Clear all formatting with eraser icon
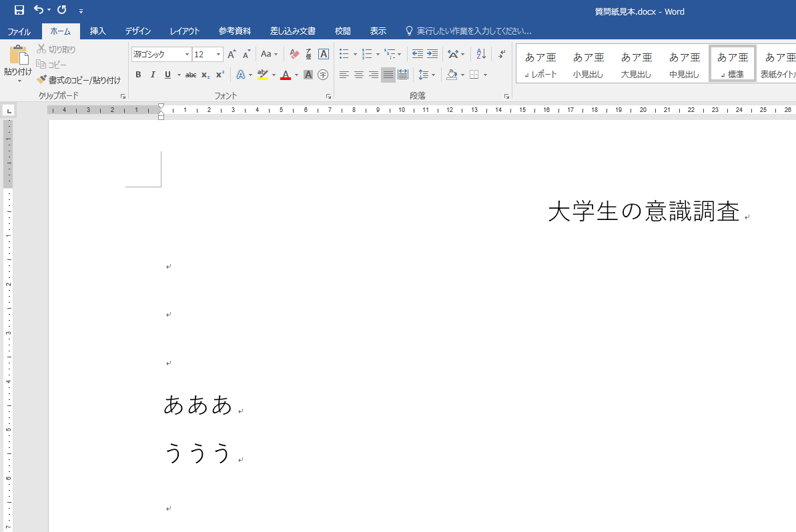 [x=294, y=54]
